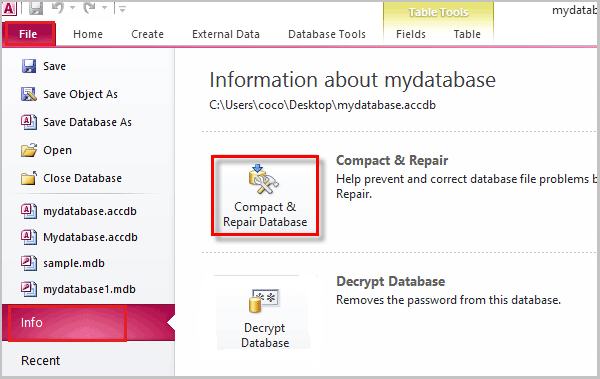Go to the External Data tab
This screenshot has height=379, width=600.
pyautogui.click(x=226, y=34)
